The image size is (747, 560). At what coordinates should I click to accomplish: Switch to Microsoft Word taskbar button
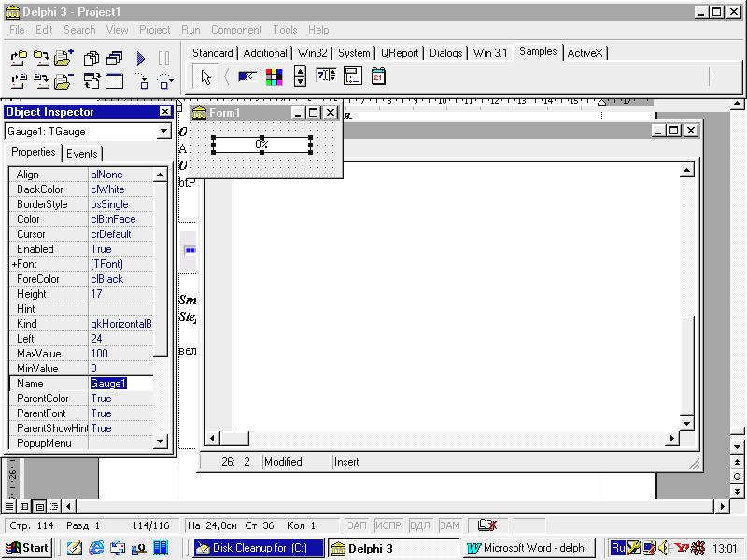point(529,548)
